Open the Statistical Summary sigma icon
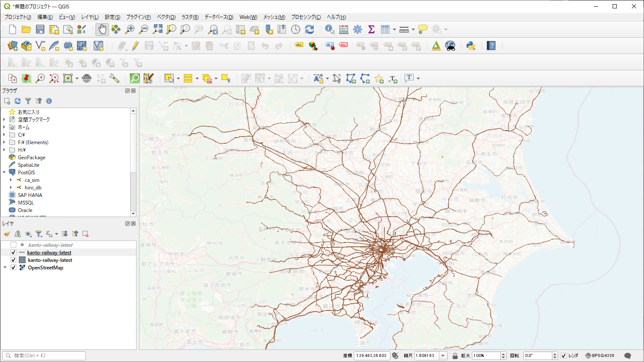Viewport: 644px width, 362px height. tap(371, 29)
